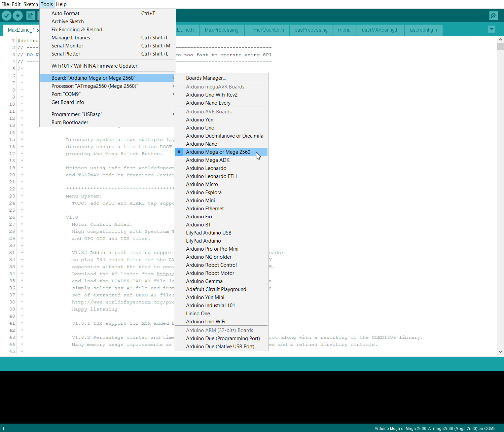Choose Archive Sketch
The height and width of the screenshot is (432, 504).
click(108, 22)
